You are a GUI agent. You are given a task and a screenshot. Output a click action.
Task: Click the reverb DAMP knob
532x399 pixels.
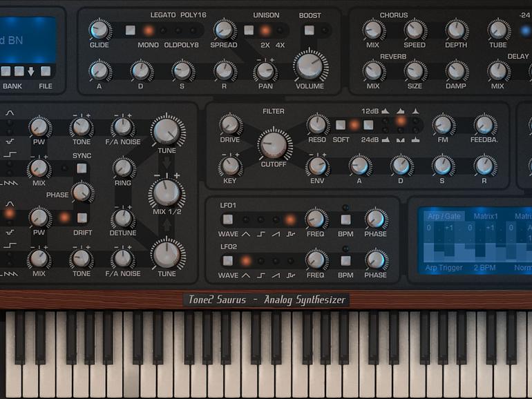pyautogui.click(x=456, y=71)
